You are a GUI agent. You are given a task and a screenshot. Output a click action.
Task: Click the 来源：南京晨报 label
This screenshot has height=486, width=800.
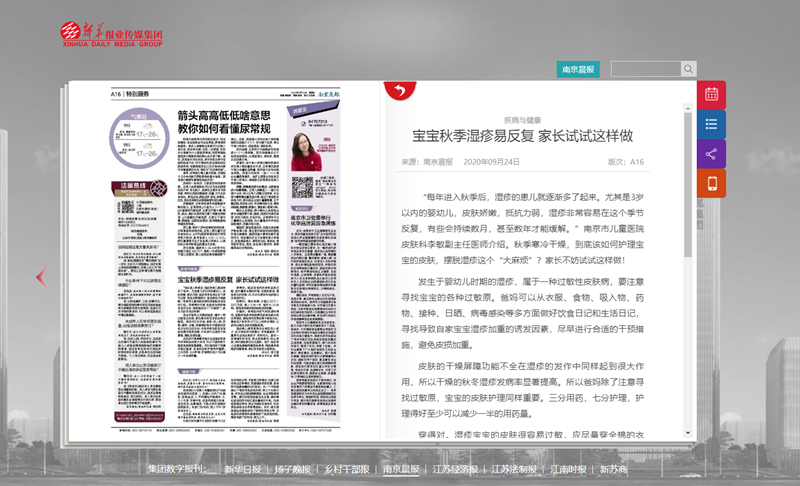point(427,162)
